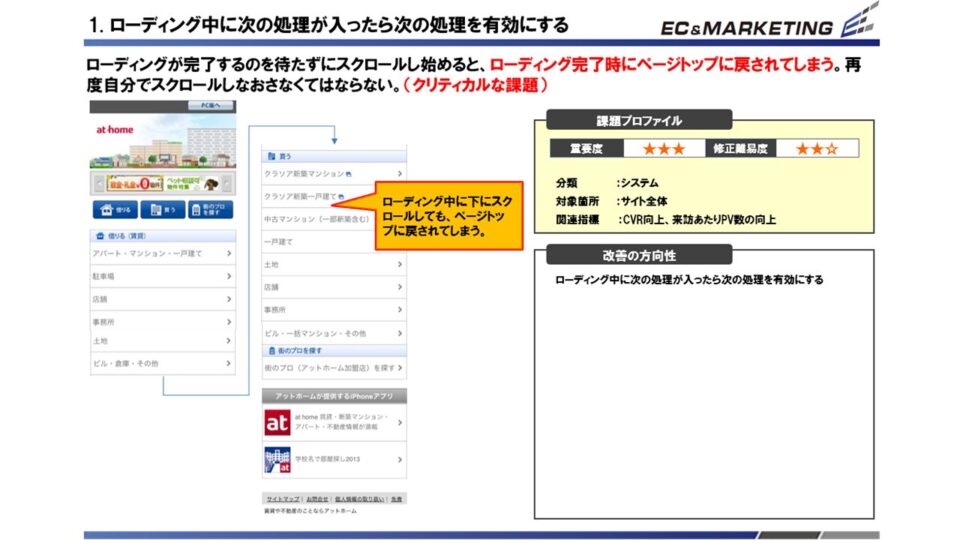Click the icon beside クラソア新築マンション
Viewport: 960px width, 540px height.
[x=348, y=174]
